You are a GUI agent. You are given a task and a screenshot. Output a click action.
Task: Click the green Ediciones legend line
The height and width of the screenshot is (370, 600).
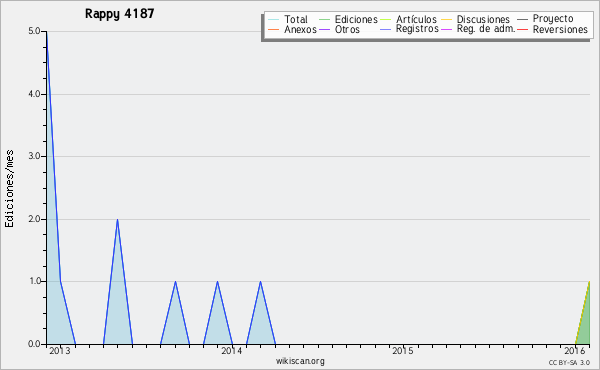click(324, 20)
